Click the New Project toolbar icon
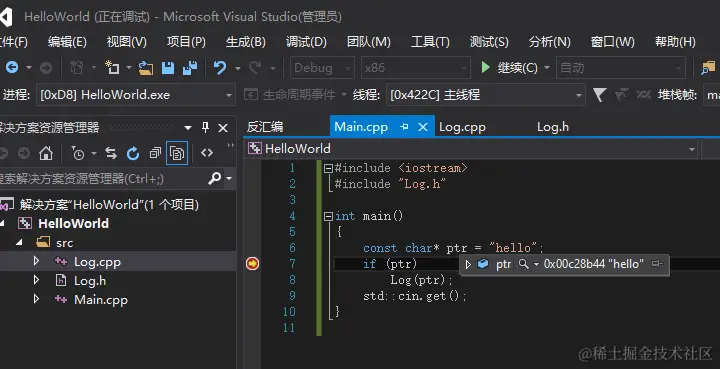Viewport: 720px width, 369px height. coord(112,68)
